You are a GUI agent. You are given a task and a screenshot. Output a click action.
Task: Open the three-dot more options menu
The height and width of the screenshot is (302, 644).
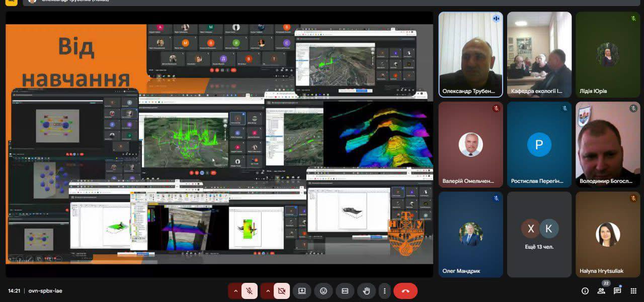click(x=385, y=290)
